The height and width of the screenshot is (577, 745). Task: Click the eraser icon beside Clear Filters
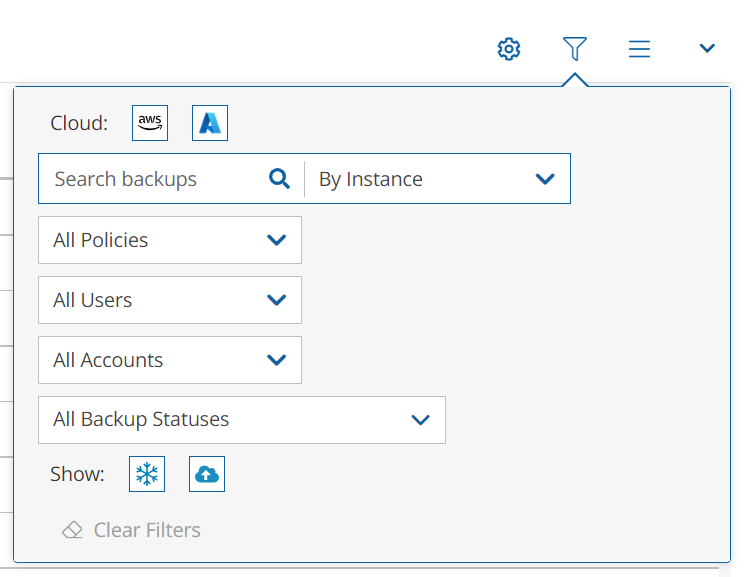pyautogui.click(x=72, y=530)
